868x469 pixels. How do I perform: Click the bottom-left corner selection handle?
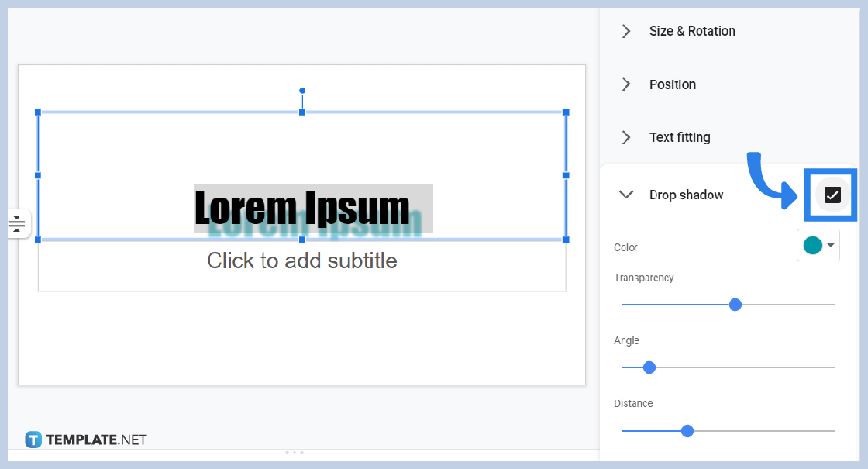36,240
